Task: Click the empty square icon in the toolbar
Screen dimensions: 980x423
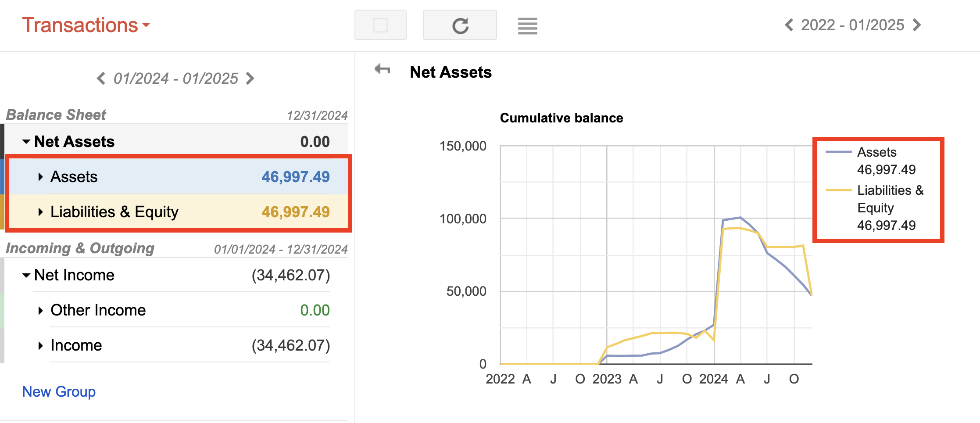Action: [380, 25]
